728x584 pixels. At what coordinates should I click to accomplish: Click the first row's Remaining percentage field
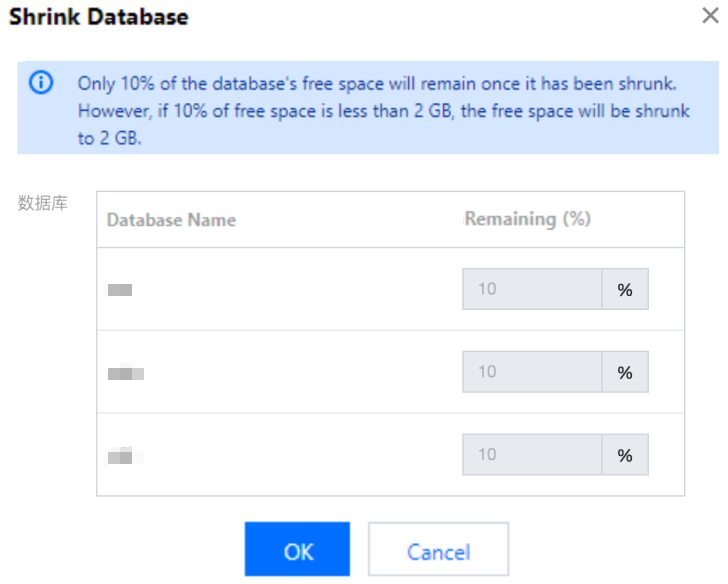pyautogui.click(x=532, y=289)
